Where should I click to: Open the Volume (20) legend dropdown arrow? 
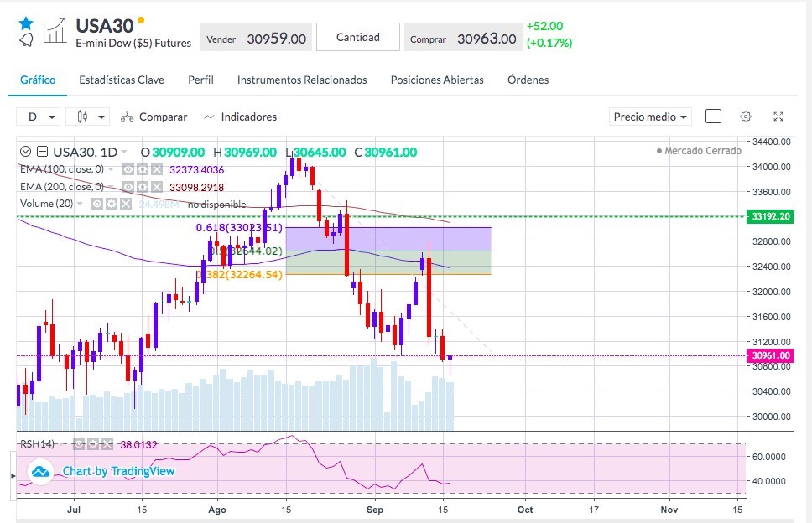[80, 204]
